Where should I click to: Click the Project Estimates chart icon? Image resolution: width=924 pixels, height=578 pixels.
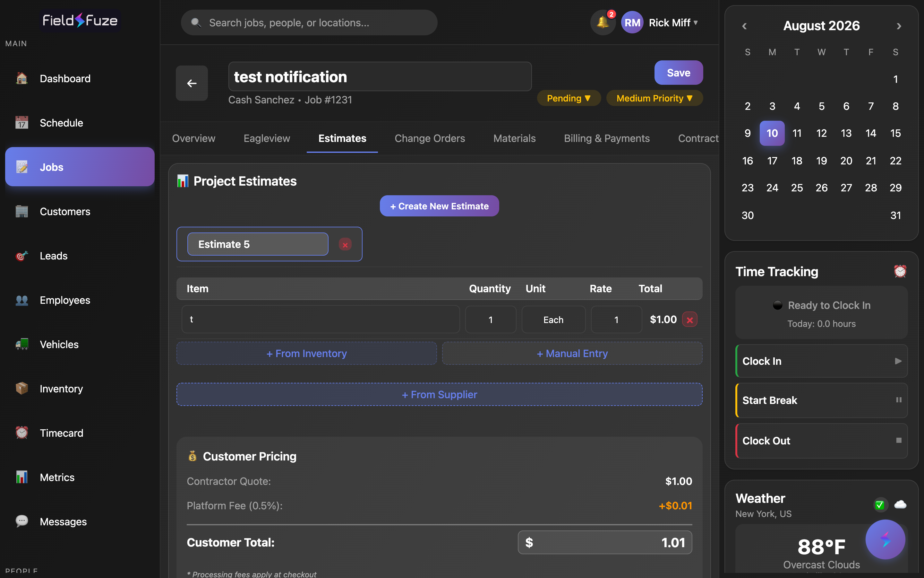183,181
